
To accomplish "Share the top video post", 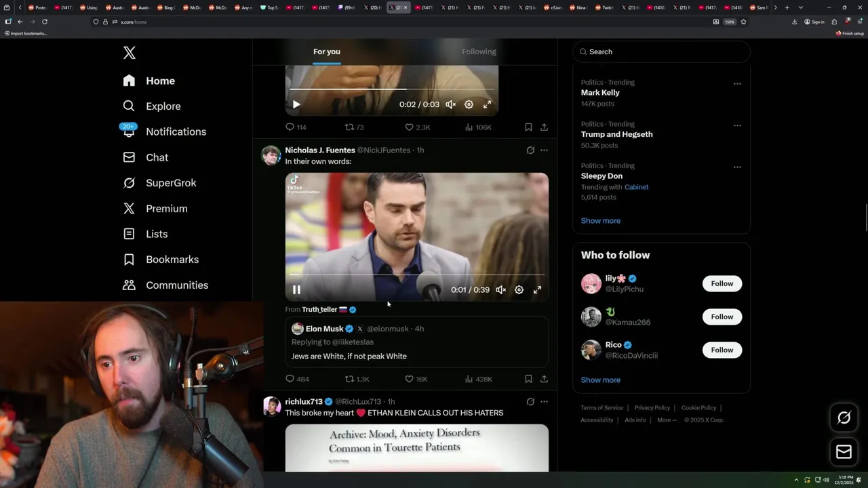I will coord(544,127).
